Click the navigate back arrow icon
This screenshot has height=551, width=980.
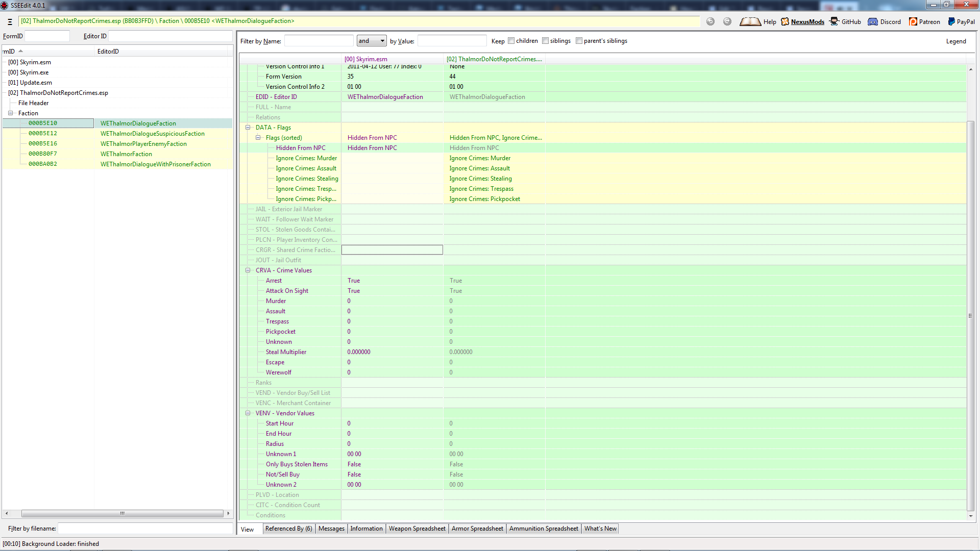tap(710, 21)
